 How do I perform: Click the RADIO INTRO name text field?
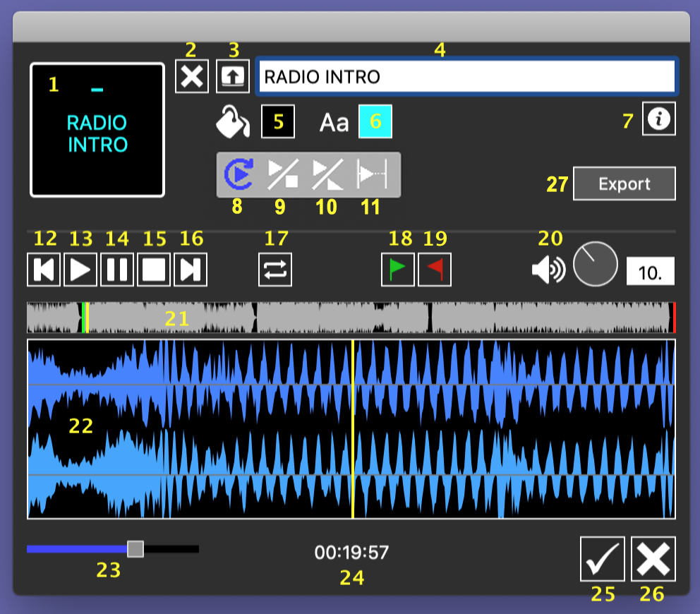click(x=466, y=76)
